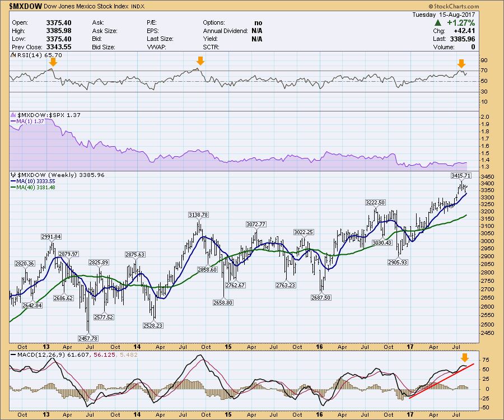Click the 3072.77 high price label

(256, 225)
